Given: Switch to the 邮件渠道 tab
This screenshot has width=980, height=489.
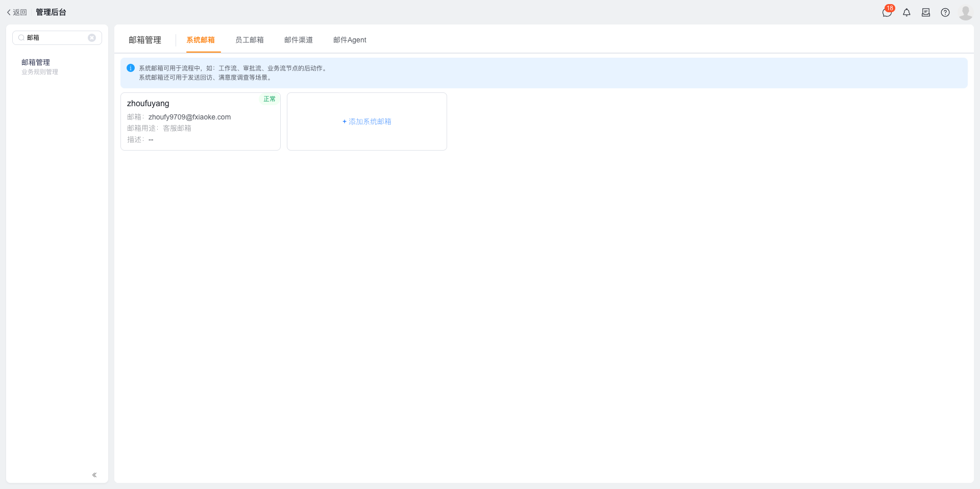Looking at the screenshot, I should click(299, 40).
